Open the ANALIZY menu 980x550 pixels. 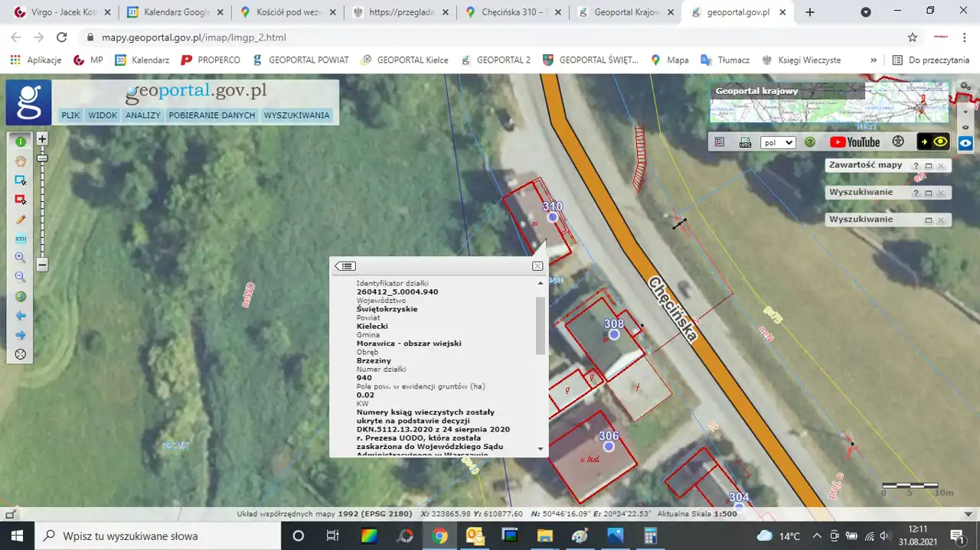click(143, 116)
